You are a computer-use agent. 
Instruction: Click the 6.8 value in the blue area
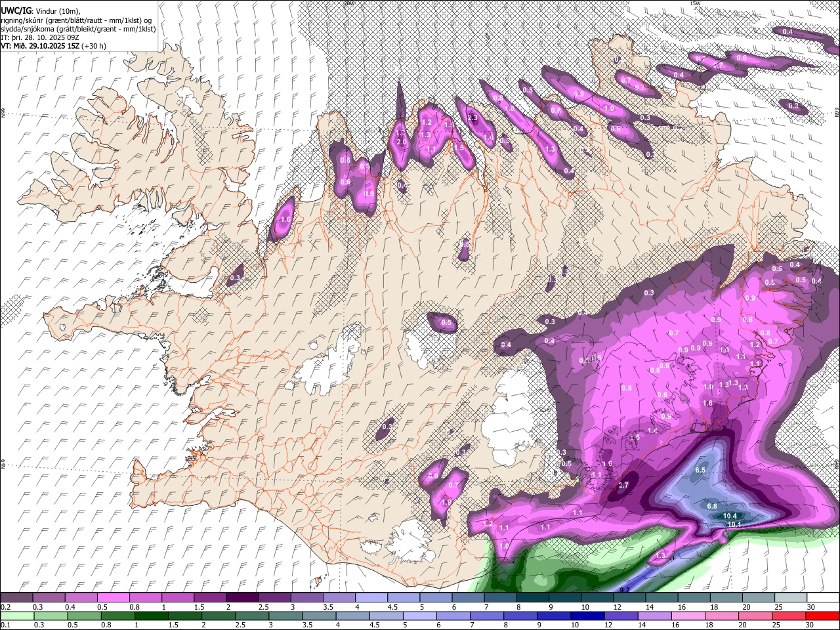(x=712, y=506)
